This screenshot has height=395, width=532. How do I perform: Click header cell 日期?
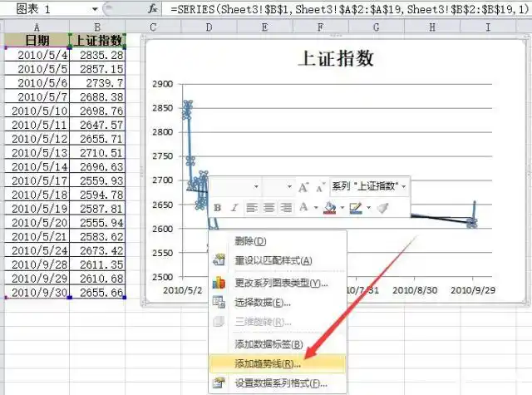(x=37, y=41)
